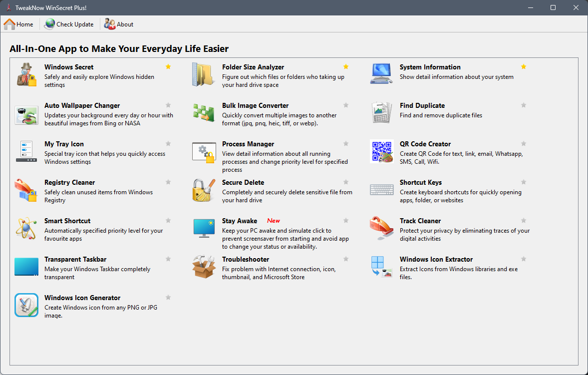Remove System Information star from favorites
Viewport: 588px width, 375px height.
click(524, 66)
